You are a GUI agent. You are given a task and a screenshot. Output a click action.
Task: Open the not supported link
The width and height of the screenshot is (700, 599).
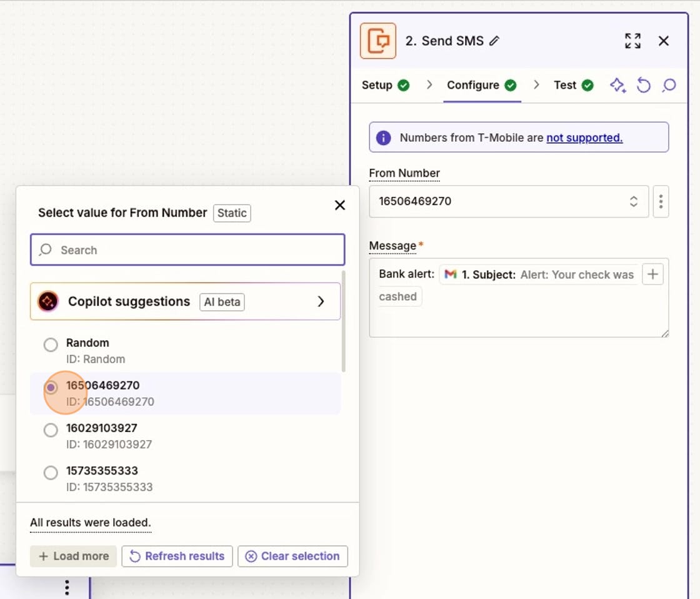pyautogui.click(x=584, y=138)
